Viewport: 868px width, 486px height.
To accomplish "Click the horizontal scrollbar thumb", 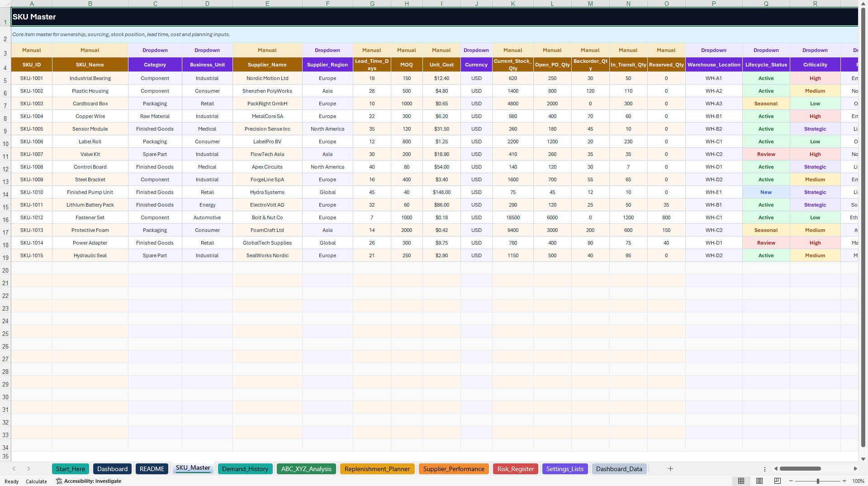I will pos(800,469).
